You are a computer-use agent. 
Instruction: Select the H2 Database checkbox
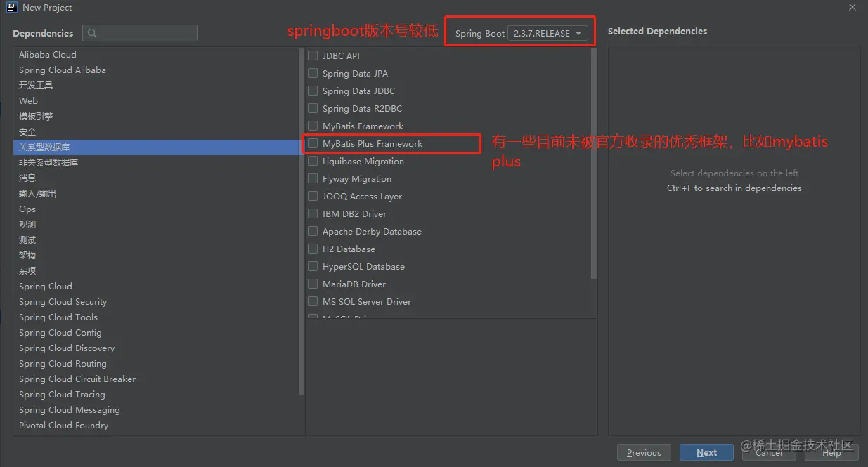click(313, 249)
